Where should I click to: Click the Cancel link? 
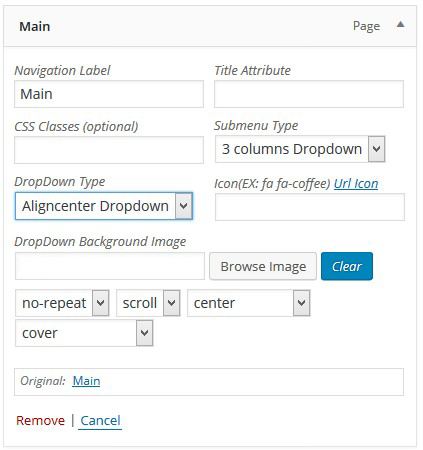click(100, 421)
